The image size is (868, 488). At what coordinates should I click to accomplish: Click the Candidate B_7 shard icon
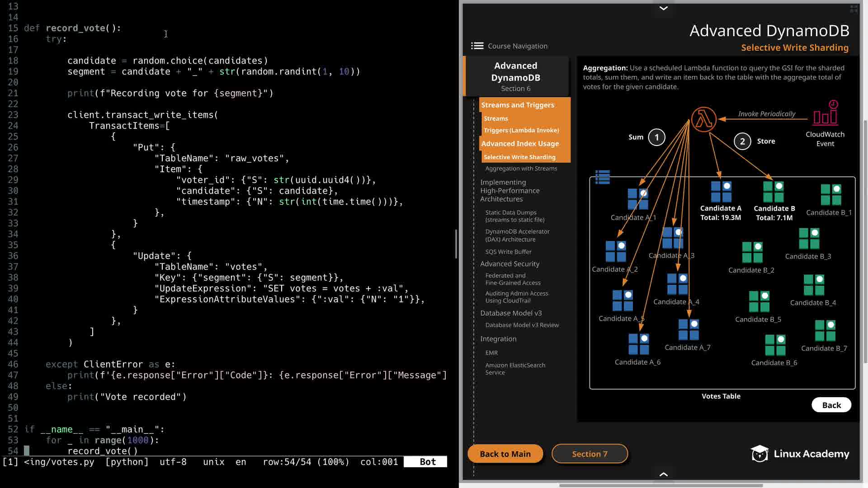[x=825, y=330]
